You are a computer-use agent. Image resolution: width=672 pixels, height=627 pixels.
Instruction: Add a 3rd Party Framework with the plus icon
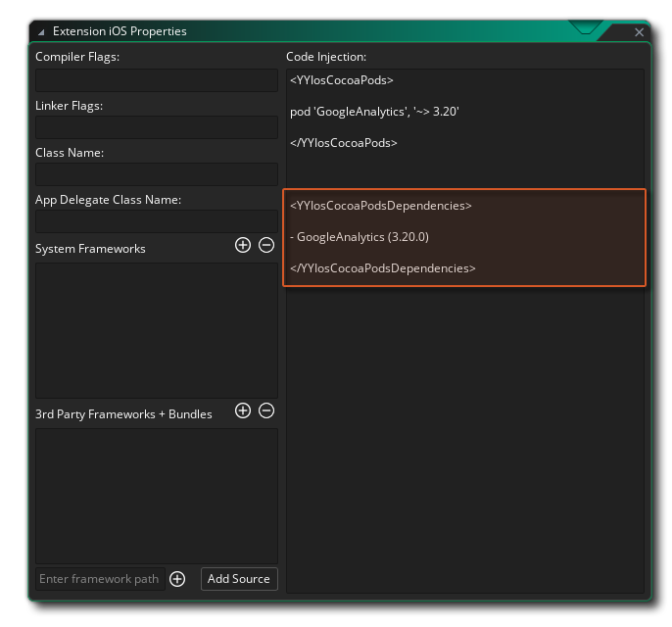coord(243,410)
